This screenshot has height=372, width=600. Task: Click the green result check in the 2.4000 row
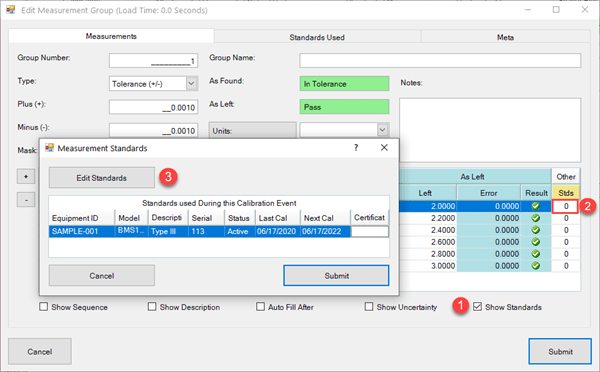pyautogui.click(x=536, y=230)
